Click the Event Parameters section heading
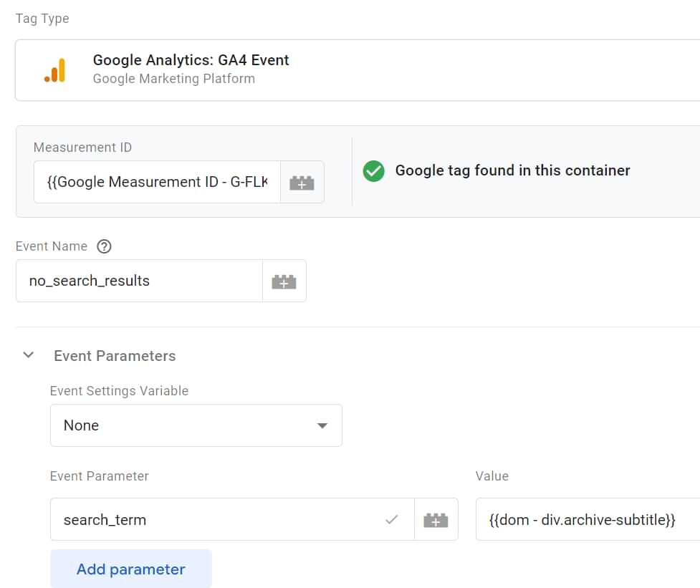 tap(115, 355)
